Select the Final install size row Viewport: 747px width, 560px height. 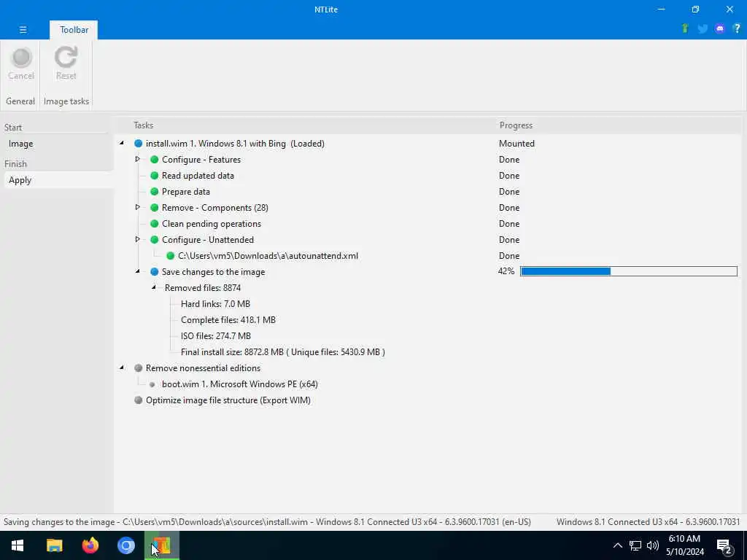283,352
